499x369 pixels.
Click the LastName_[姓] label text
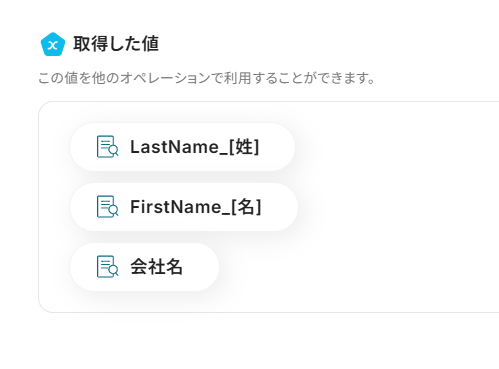[x=195, y=147]
